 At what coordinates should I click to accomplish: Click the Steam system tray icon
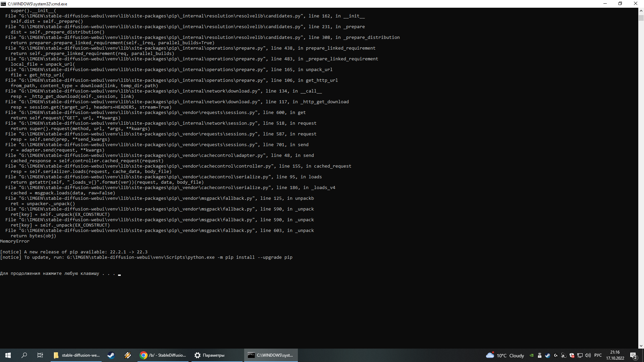pos(548,355)
